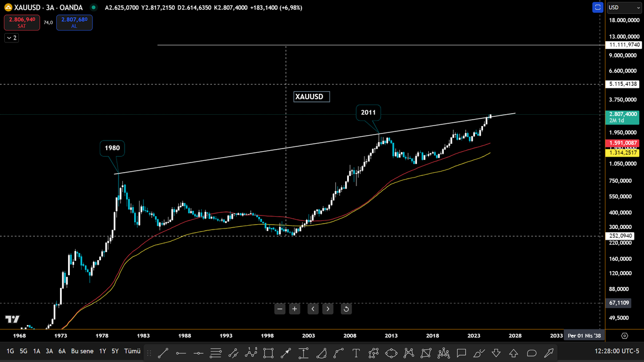Pick the XABCD Pattern tool
This screenshot has width=644, height=362.
pyautogui.click(x=252, y=353)
